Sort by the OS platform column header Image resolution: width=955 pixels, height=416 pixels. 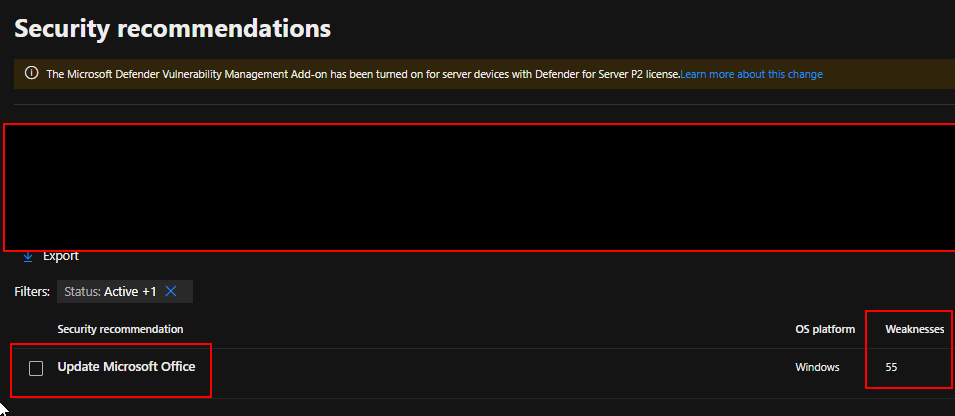coord(825,329)
